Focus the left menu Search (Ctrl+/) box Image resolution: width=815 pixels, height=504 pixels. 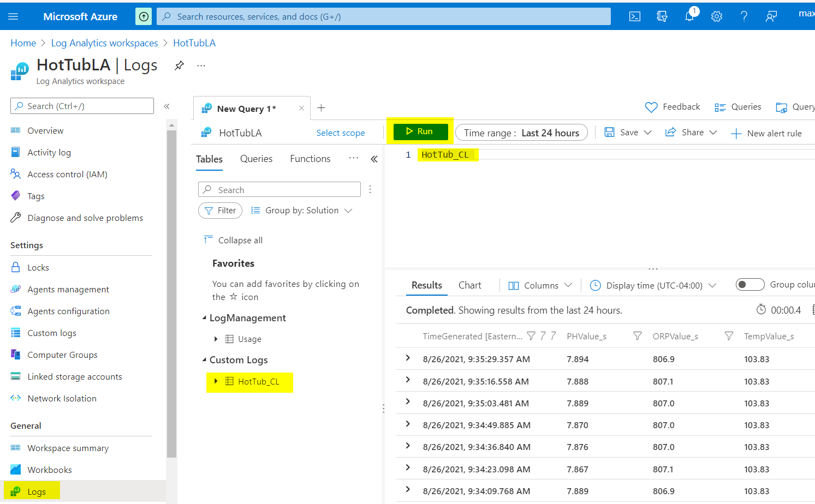[x=82, y=106]
